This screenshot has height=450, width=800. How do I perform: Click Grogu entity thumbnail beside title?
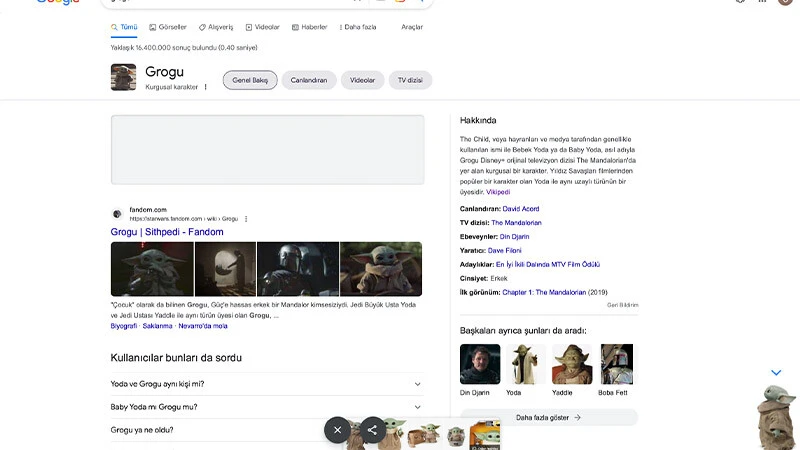click(123, 78)
